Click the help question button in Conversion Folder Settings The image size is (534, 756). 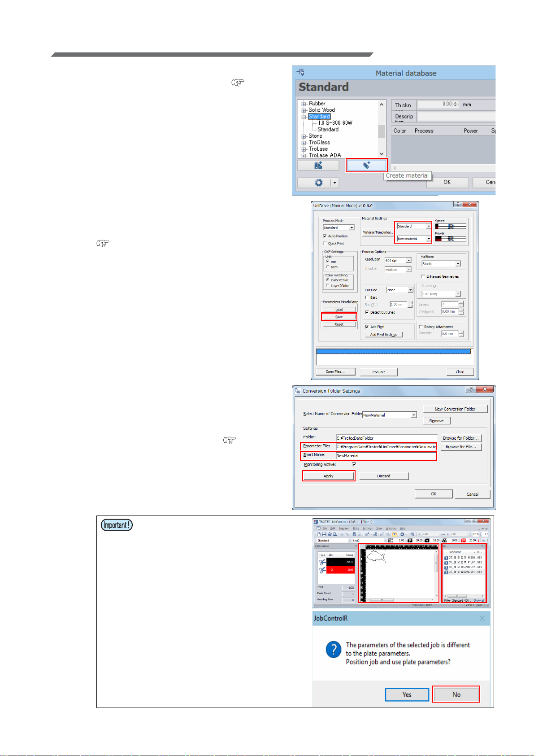point(471,389)
